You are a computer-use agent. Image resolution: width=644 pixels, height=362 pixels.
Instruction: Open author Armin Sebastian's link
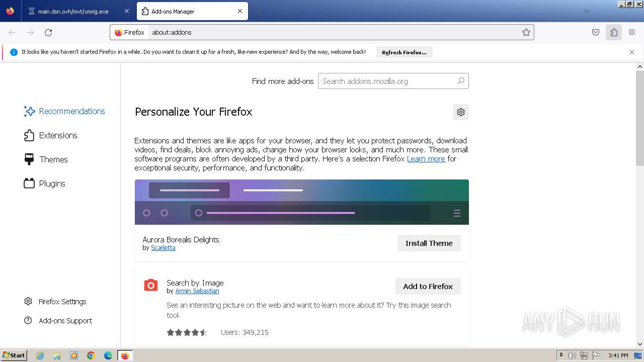point(197,291)
